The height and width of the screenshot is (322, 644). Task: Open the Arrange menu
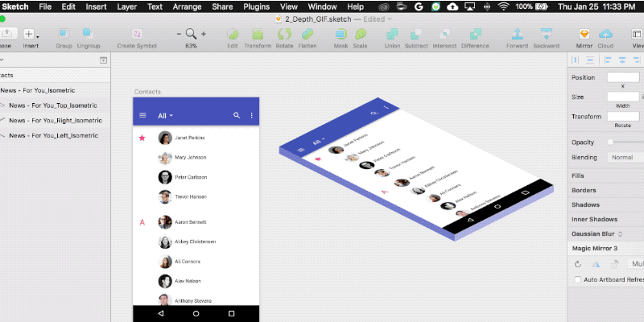coord(188,6)
